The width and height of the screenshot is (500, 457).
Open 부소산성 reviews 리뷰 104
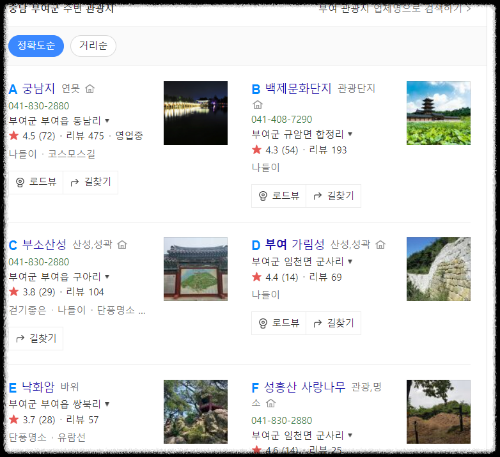click(x=85, y=292)
